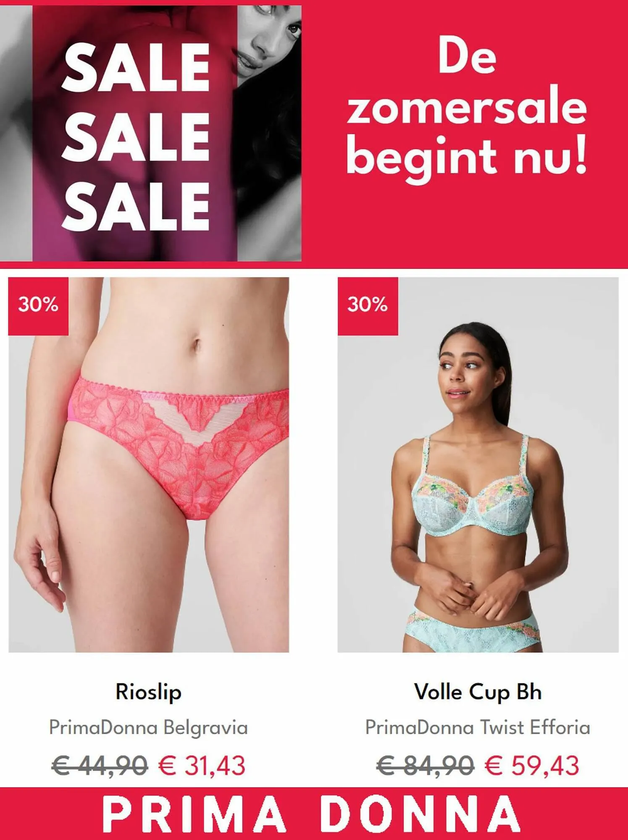Click the top SALE text in banner
Viewport: 628px width, 840px height.
[x=136, y=67]
